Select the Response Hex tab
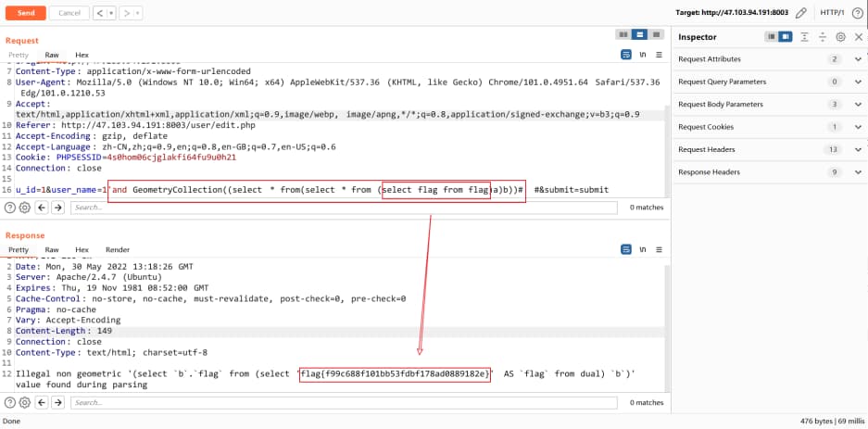 click(82, 249)
